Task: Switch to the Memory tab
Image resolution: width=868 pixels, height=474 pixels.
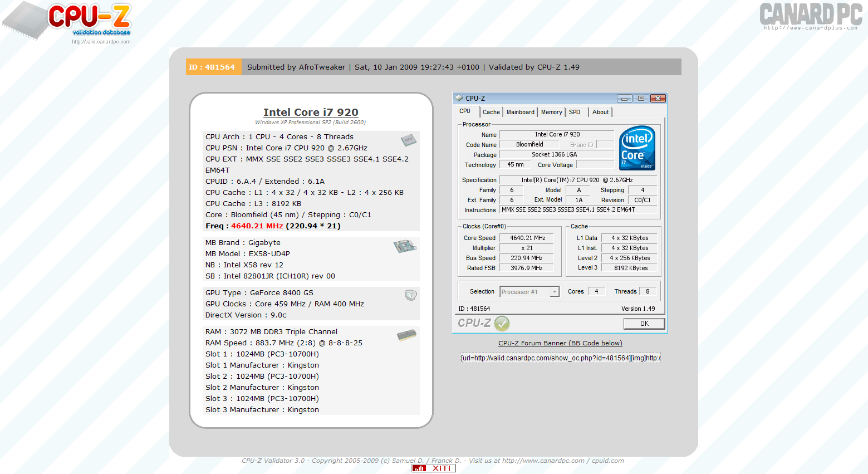Action: point(552,112)
